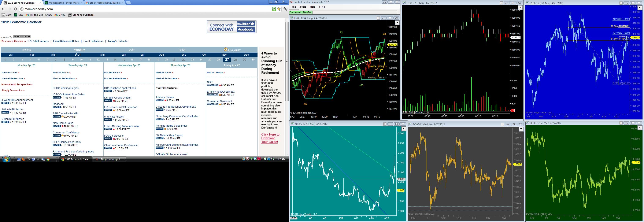Go back in the Chrome browser

[4, 9]
